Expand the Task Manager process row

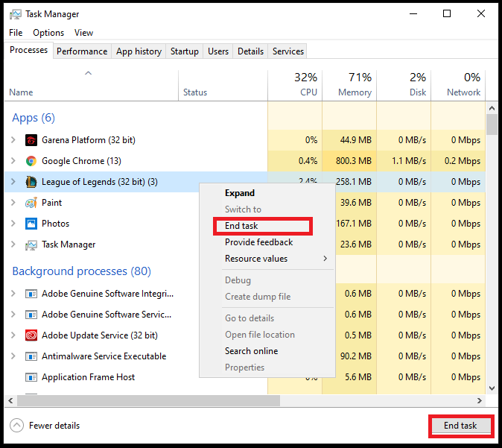tap(13, 244)
